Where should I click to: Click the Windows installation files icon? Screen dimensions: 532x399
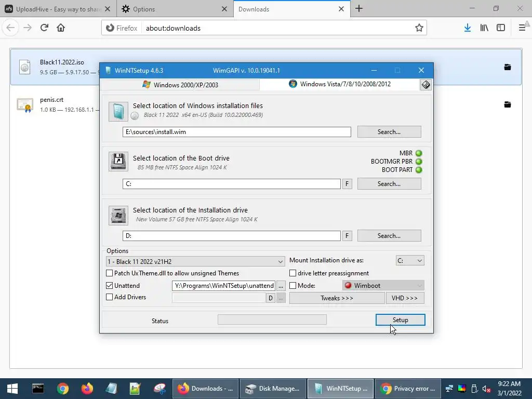point(118,111)
